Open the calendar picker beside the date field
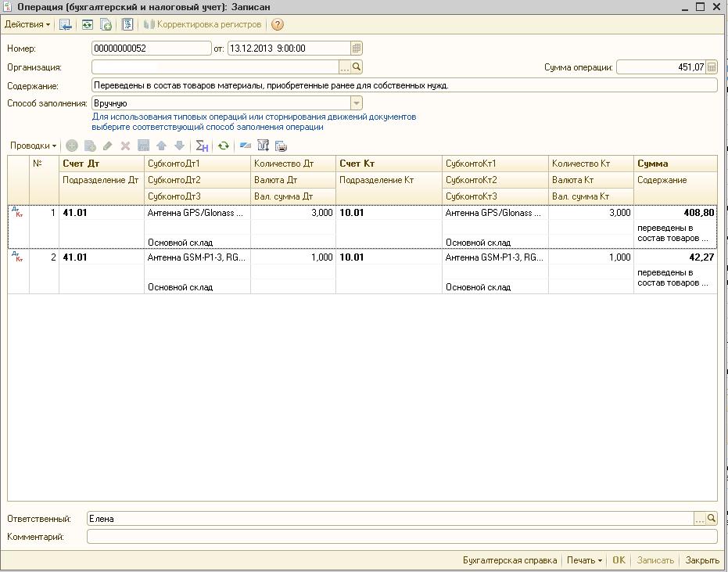The height and width of the screenshot is (572, 728). click(x=357, y=48)
